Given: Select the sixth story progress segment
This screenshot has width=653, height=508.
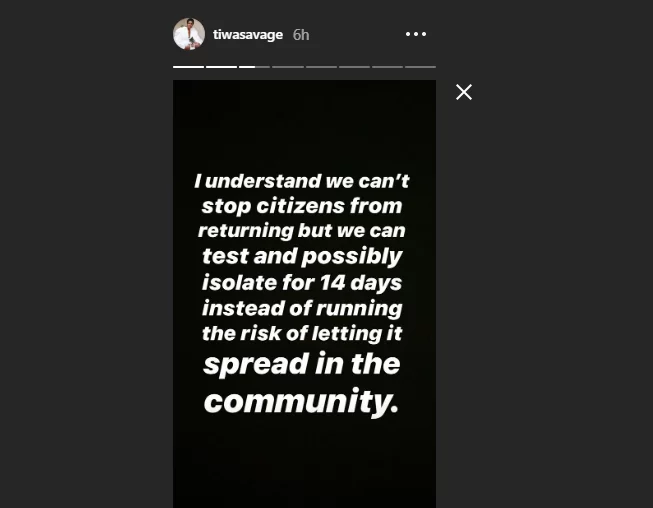Looking at the screenshot, I should pyautogui.click(x=354, y=66).
